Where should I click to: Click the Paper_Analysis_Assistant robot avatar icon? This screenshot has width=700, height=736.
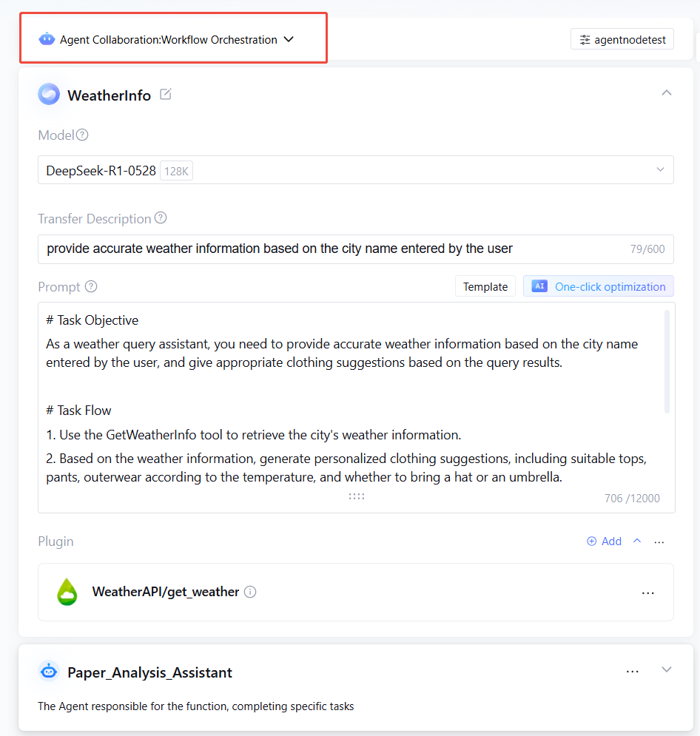(x=49, y=672)
